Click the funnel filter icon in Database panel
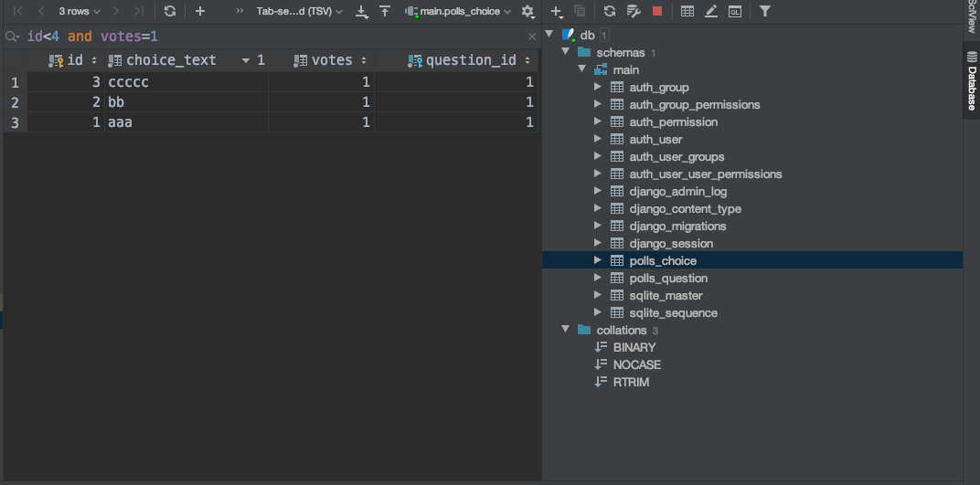The height and width of the screenshot is (485, 980). click(764, 11)
